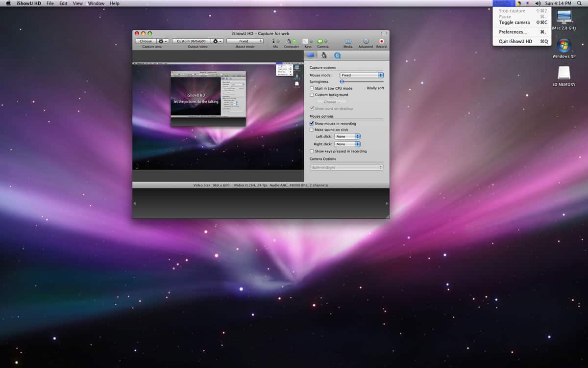588x368 pixels.
Task: Open the Advanced settings icon
Action: 366,42
